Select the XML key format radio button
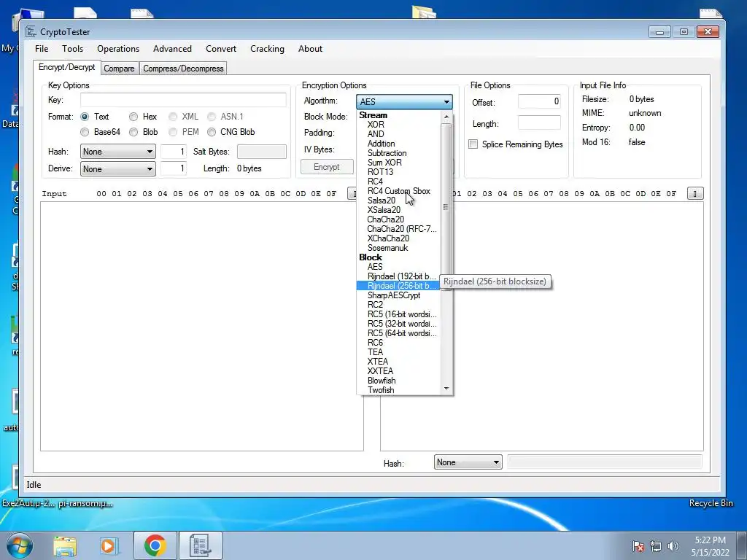Image resolution: width=747 pixels, height=560 pixels. point(173,117)
